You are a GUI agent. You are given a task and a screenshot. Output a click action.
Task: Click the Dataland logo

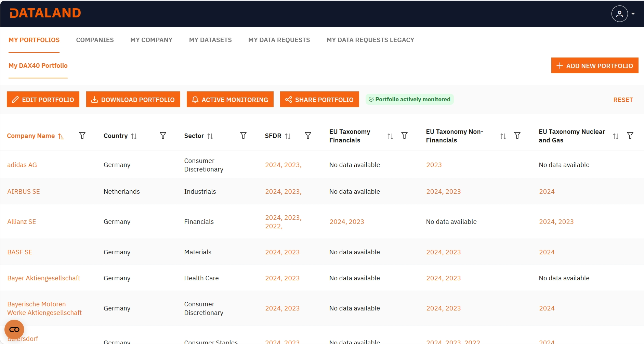45,13
